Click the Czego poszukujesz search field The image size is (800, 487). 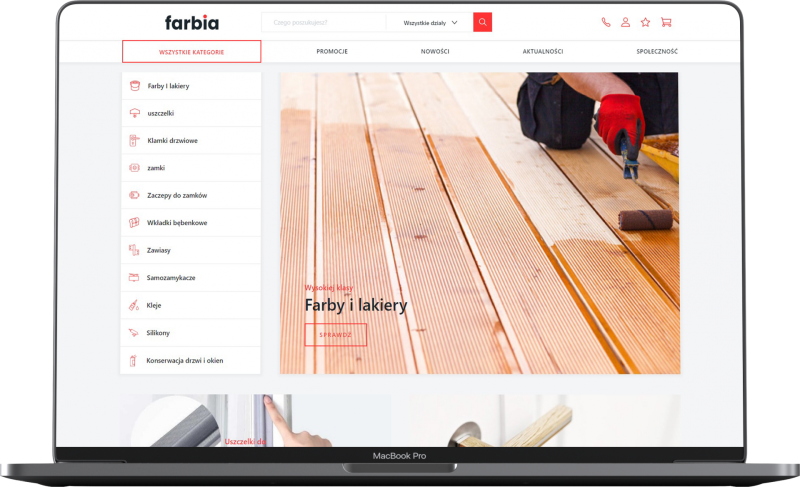[x=324, y=22]
